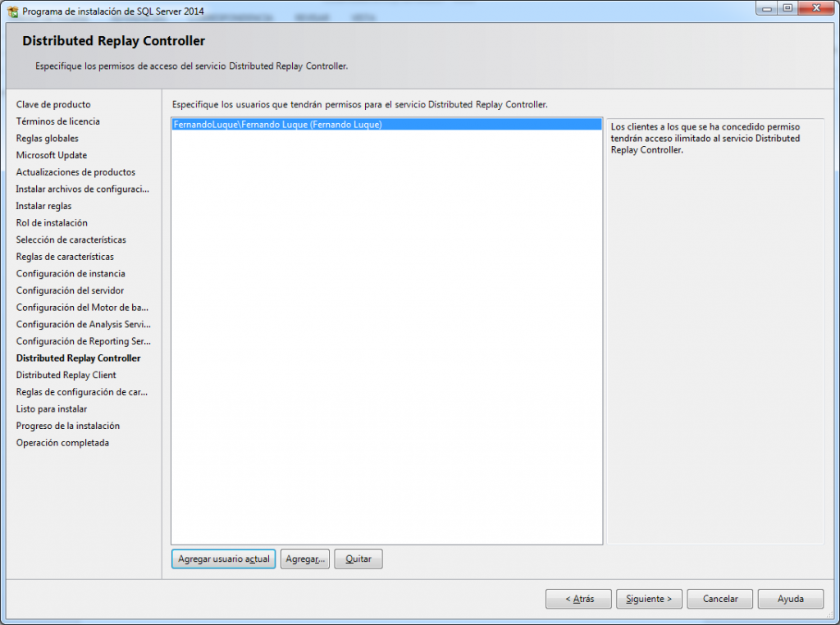This screenshot has width=840, height=625.
Task: Select the Configuración de instancia step
Action: (x=71, y=274)
